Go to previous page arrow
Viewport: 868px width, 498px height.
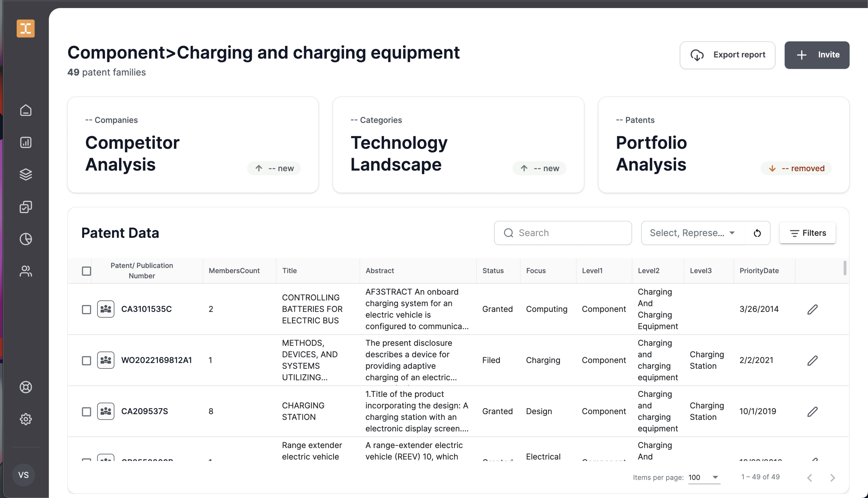coord(810,478)
